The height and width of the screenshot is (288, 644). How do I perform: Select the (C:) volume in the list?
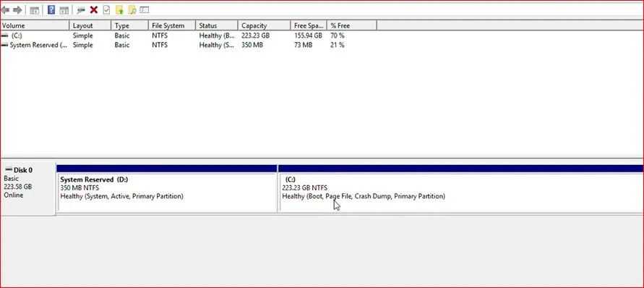click(17, 35)
